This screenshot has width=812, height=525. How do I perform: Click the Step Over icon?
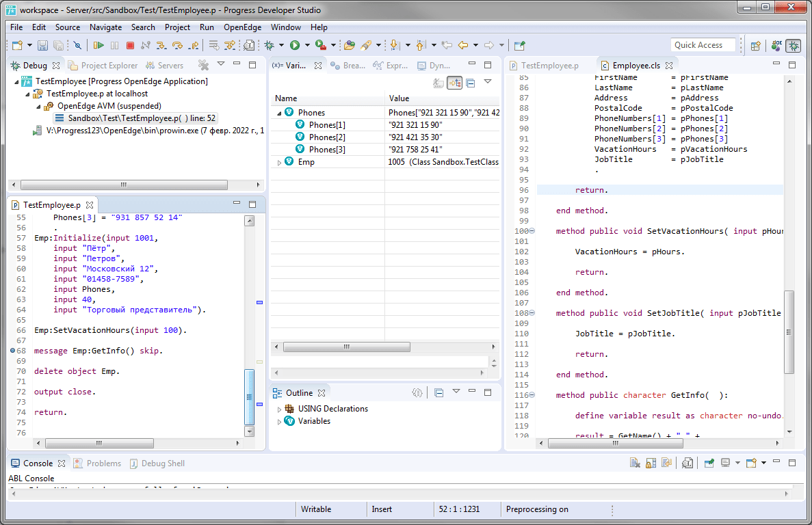click(x=178, y=46)
